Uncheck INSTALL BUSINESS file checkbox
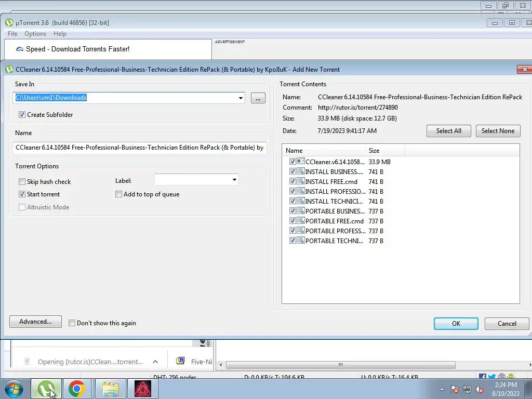532x399 pixels. pos(292,171)
